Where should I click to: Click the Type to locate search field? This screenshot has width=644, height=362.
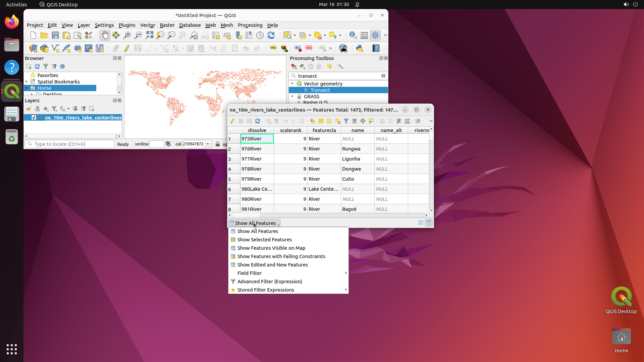(69, 144)
